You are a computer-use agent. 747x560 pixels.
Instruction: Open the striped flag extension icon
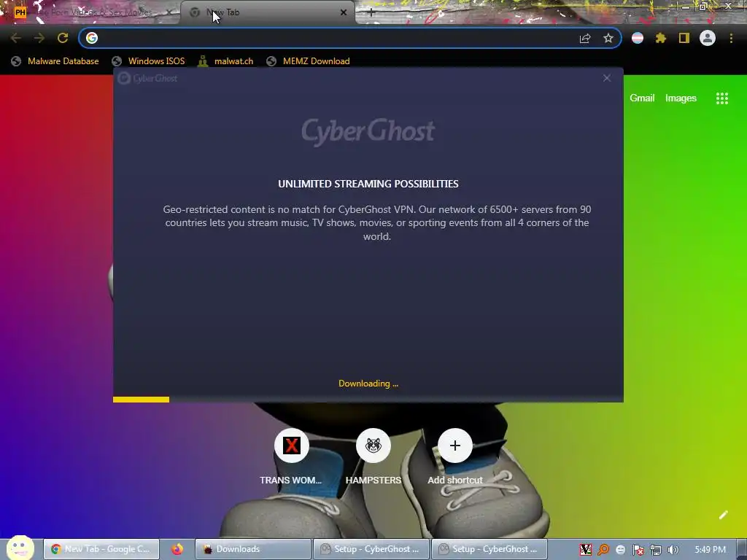(x=638, y=38)
